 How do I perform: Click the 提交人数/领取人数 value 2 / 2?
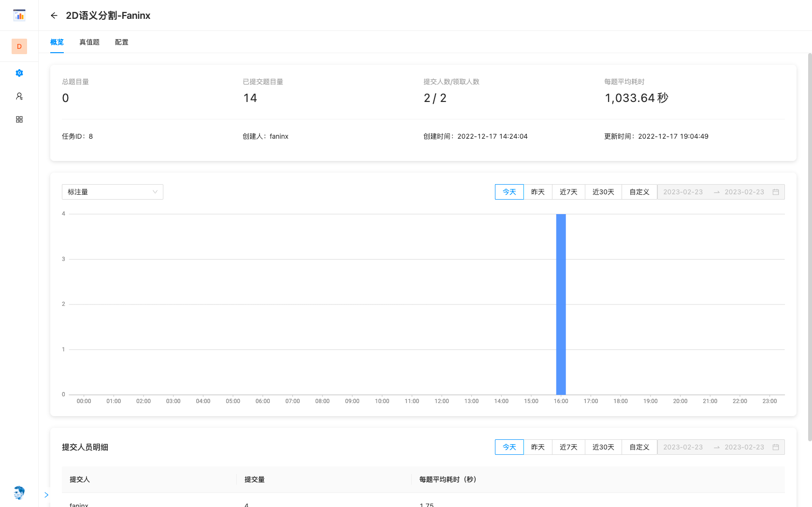435,98
